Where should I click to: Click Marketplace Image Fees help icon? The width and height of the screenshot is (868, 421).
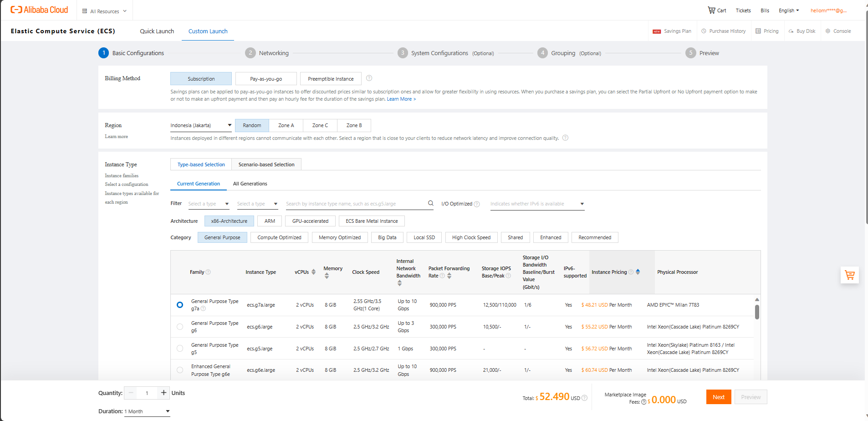[x=643, y=402]
